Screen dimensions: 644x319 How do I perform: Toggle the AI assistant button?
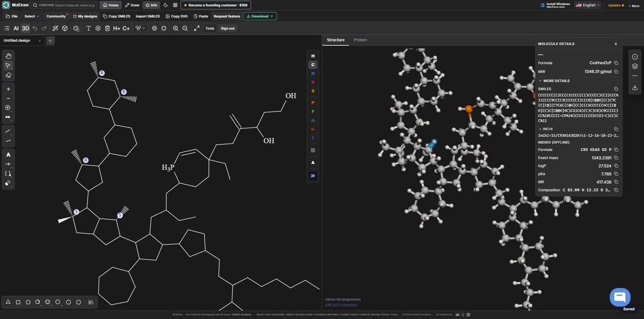16,28
